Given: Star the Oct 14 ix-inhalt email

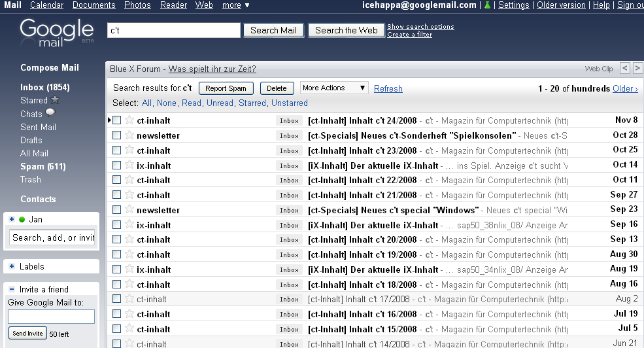Looking at the screenshot, I should coord(129,165).
